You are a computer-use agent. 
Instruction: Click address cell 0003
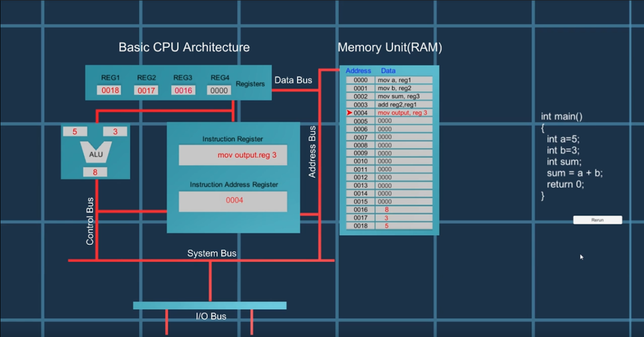point(360,104)
